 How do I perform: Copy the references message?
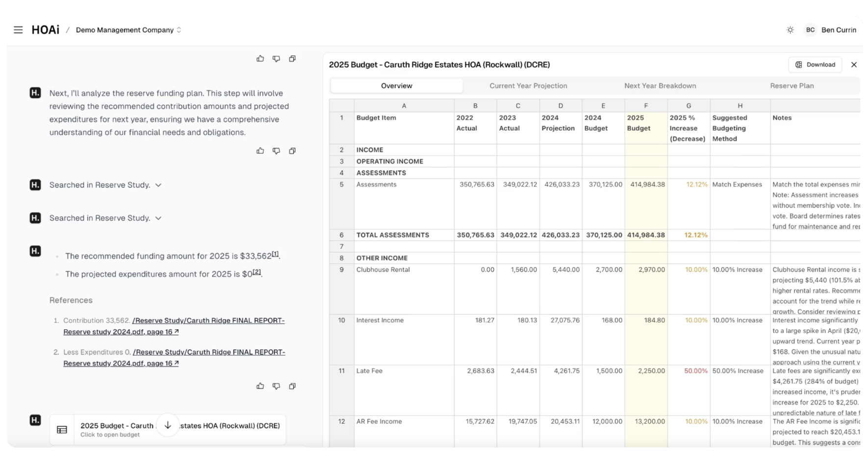(292, 386)
